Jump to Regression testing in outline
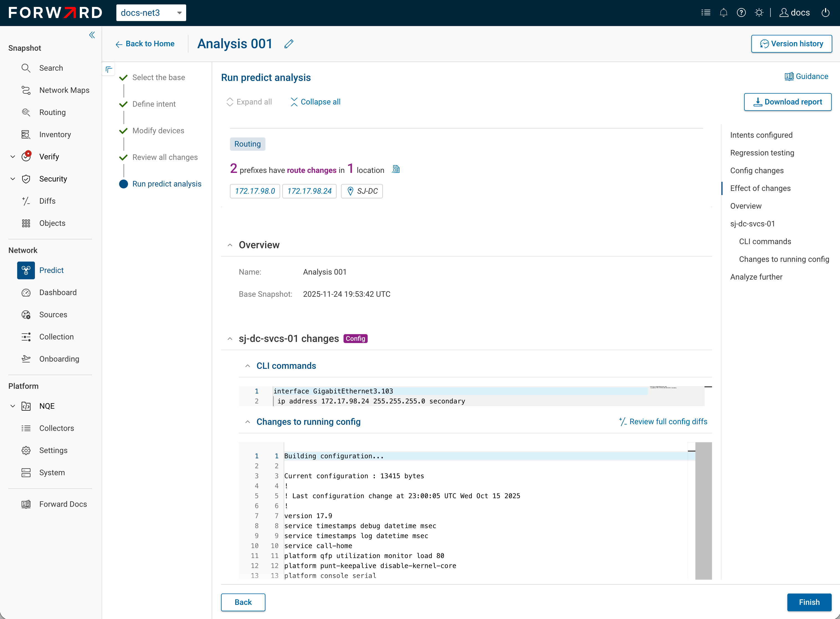Image resolution: width=840 pixels, height=619 pixels. click(x=762, y=152)
